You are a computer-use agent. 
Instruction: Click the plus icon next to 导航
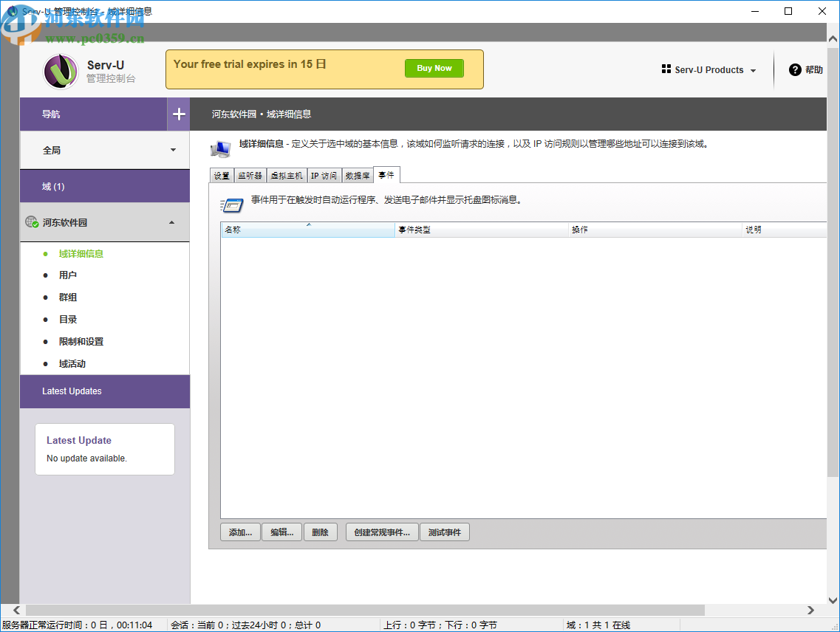tap(179, 114)
